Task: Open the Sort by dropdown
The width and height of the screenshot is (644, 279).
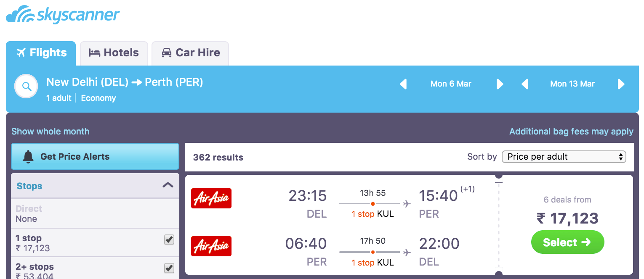Action: (564, 157)
